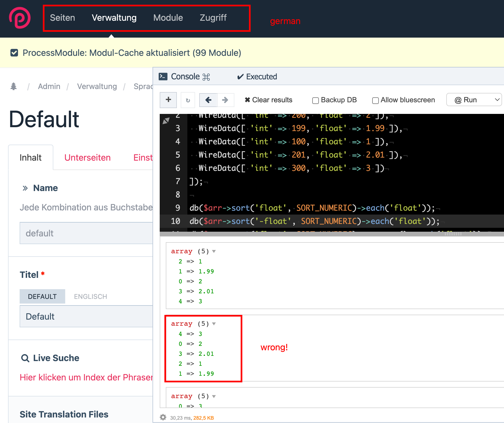Screen dimensions: 504x423
Task: Add a new console snippet with the plus icon
Action: (168, 100)
